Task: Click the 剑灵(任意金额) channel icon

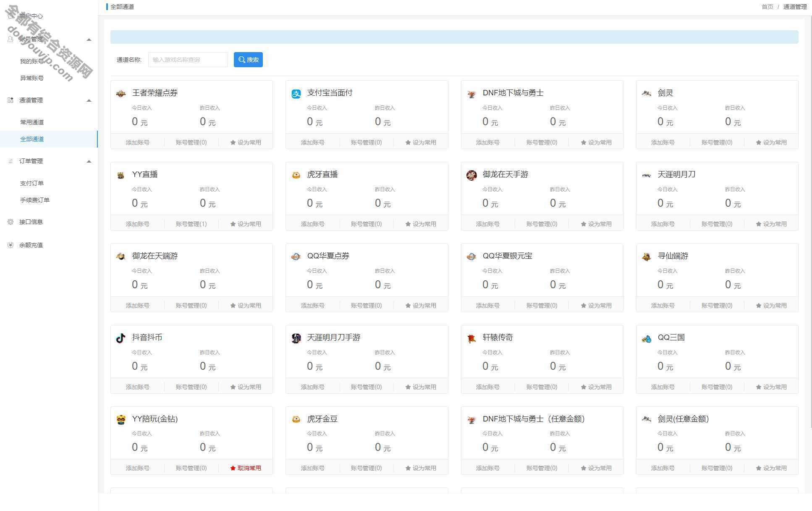Action: 647,419
